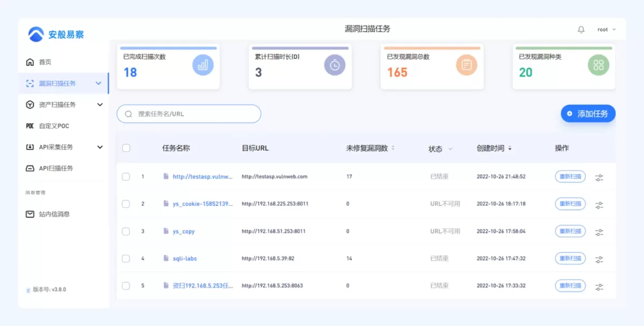Click the home icon beside 首页

coord(30,62)
